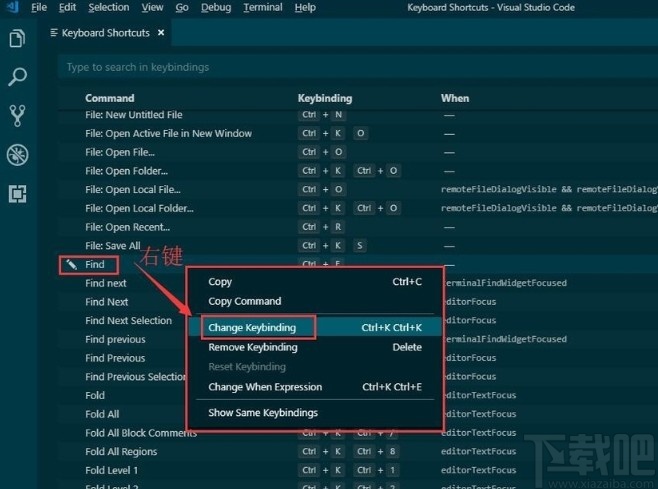Screen dimensions: 658x489
Task: Open the Terminal menu
Action: coord(263,8)
